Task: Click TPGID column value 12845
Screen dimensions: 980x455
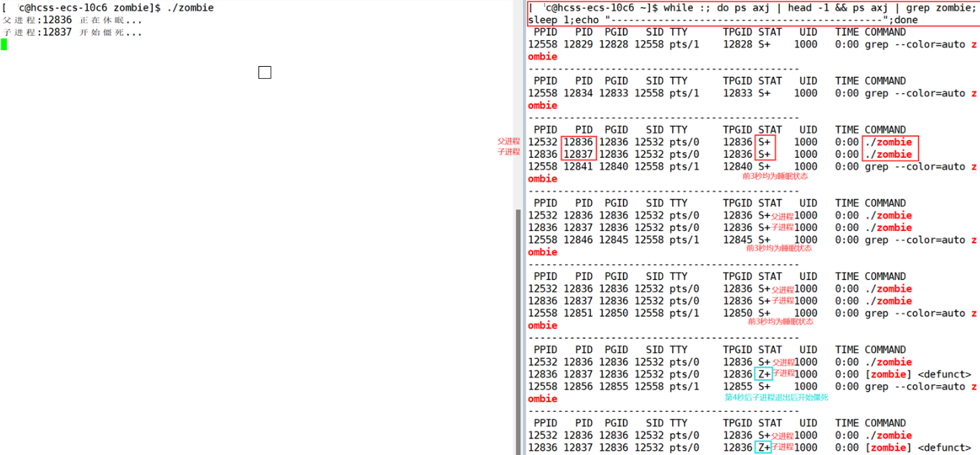Action: pyautogui.click(x=738, y=240)
